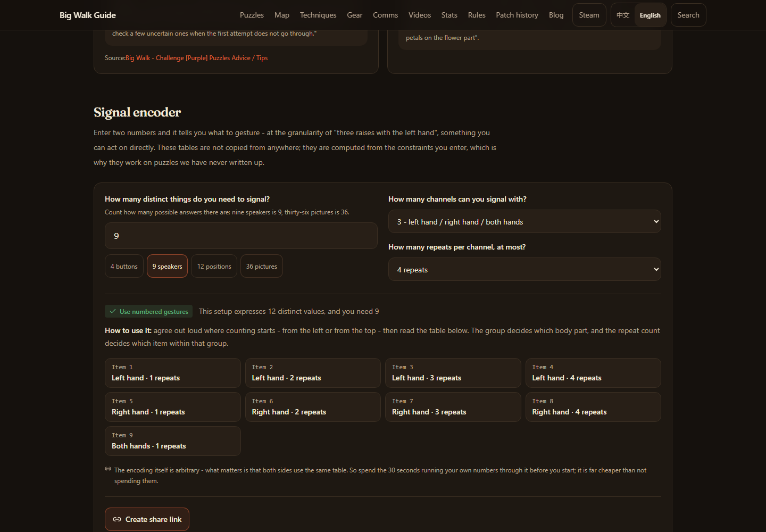Go to the Rules page
The image size is (766, 532).
click(477, 15)
